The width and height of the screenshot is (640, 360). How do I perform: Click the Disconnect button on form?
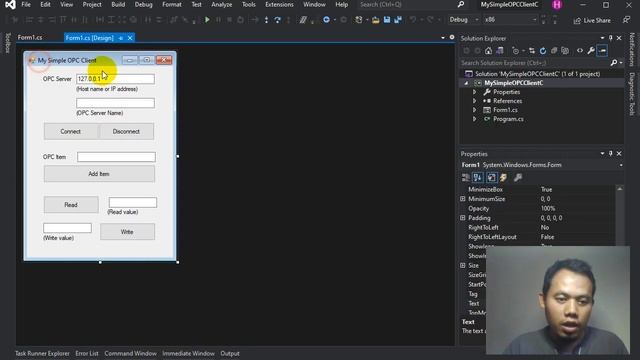pos(126,131)
